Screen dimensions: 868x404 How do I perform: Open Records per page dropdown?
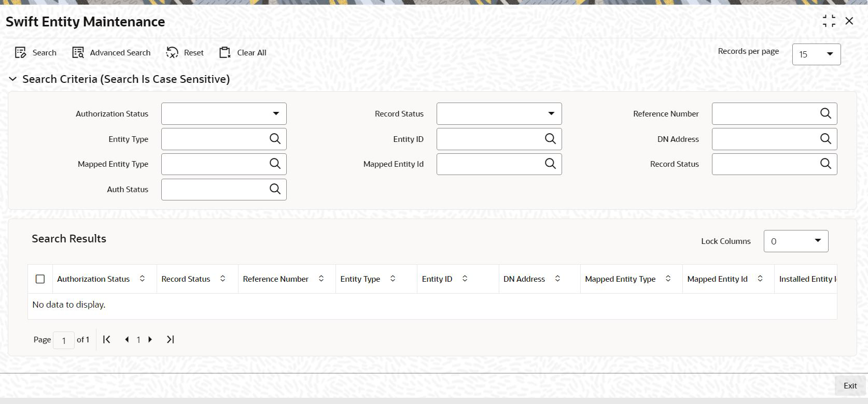(x=816, y=54)
